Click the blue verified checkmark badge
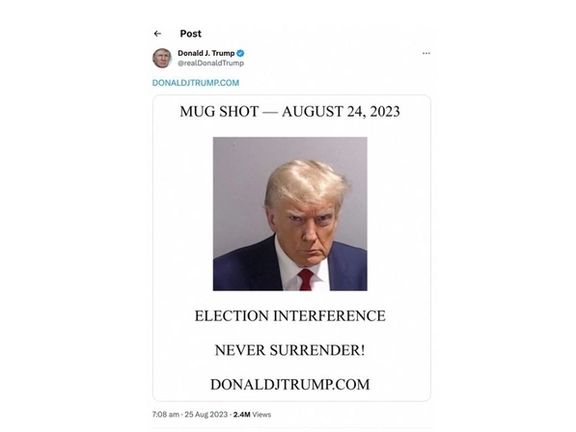 click(x=240, y=53)
